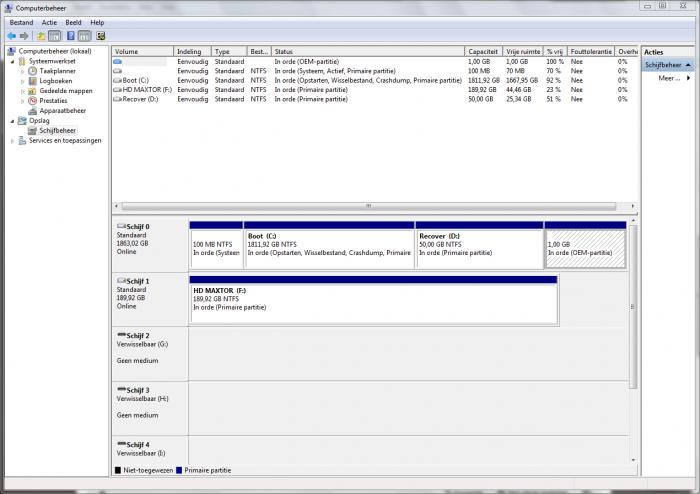The height and width of the screenshot is (494, 700).
Task: Select the Prestaties item in sidebar
Action: (53, 101)
